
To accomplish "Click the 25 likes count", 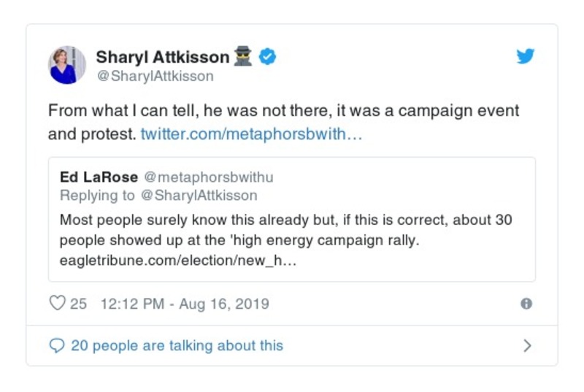I will (78, 304).
